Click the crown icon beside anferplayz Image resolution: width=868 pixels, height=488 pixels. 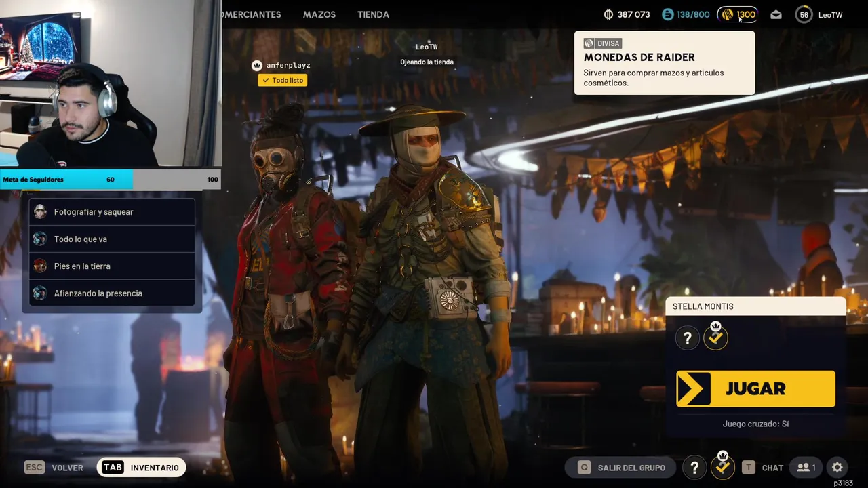coord(256,65)
